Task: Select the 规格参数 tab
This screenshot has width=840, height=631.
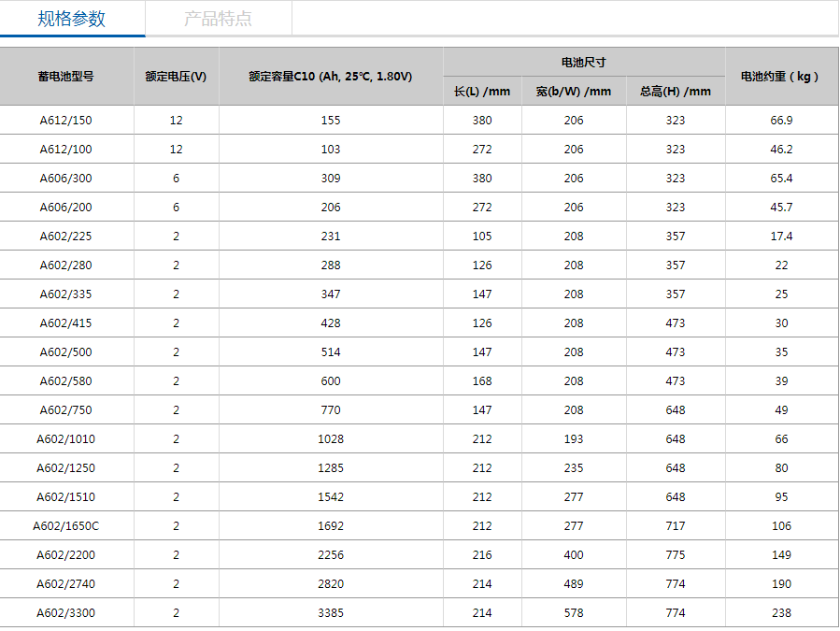Action: point(72,19)
